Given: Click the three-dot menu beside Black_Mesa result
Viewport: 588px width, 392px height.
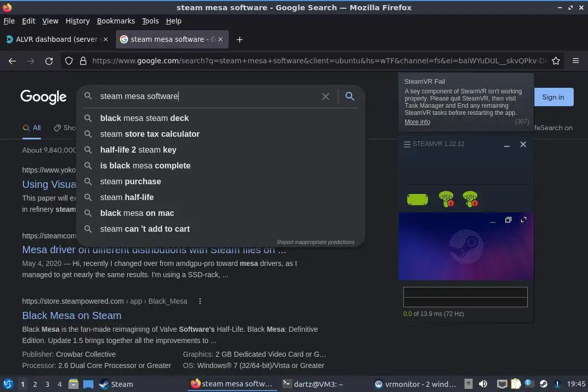Looking at the screenshot, I should pos(200,301).
